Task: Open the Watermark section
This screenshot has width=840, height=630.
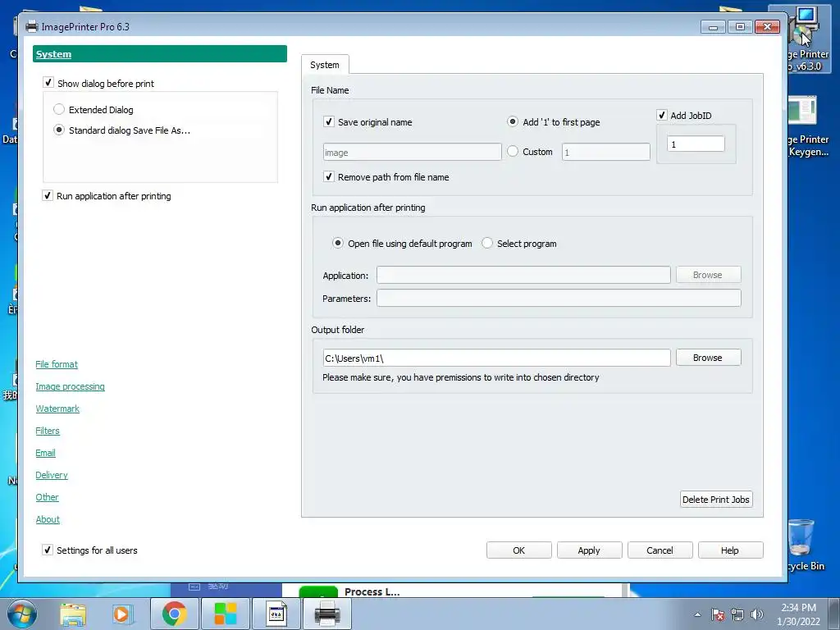Action: [57, 409]
